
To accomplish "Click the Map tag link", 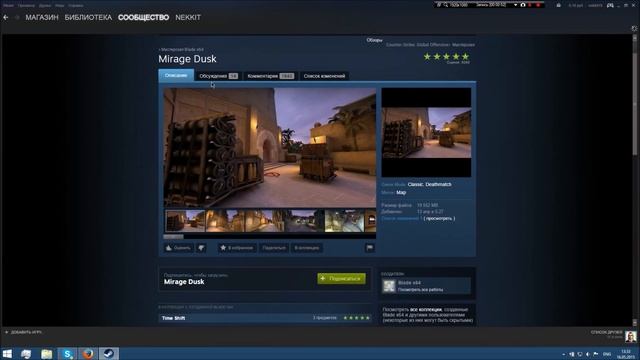I will pos(401,193).
